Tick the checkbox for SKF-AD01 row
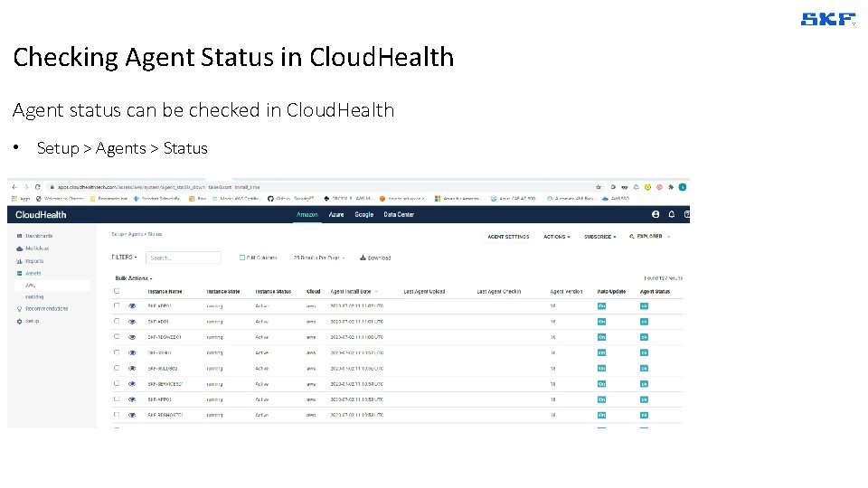 pyautogui.click(x=117, y=321)
